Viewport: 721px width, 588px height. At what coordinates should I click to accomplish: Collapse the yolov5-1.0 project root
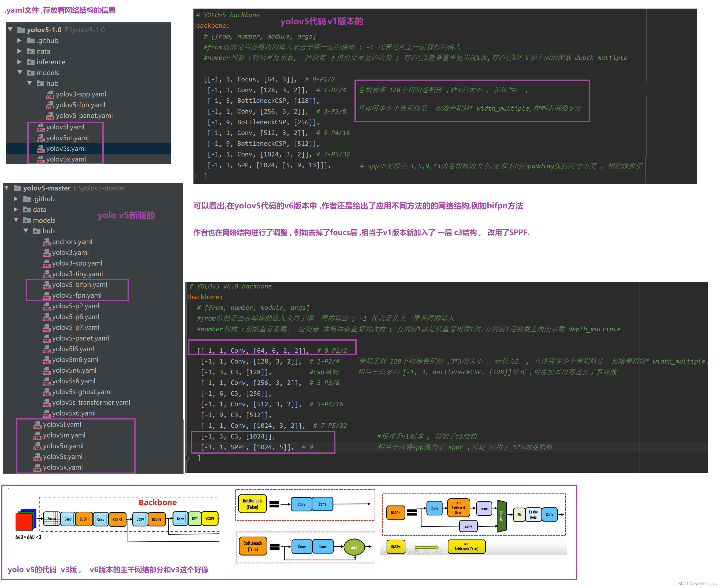pos(10,29)
